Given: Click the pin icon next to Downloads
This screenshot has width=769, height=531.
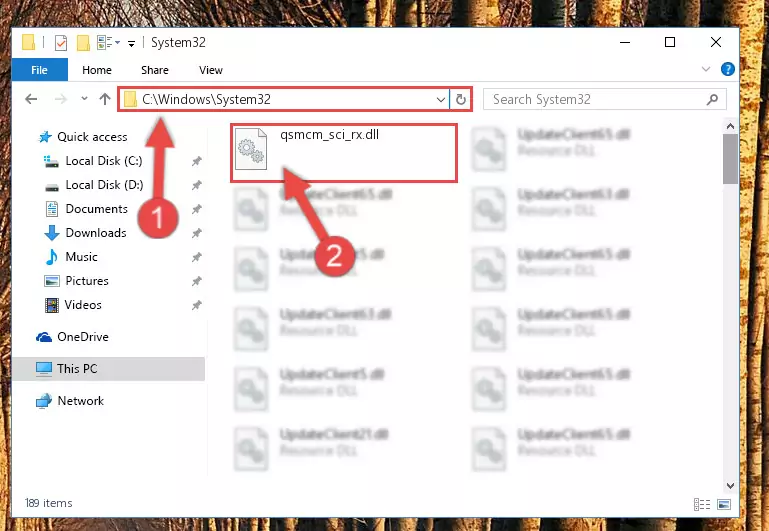Looking at the screenshot, I should 196,233.
